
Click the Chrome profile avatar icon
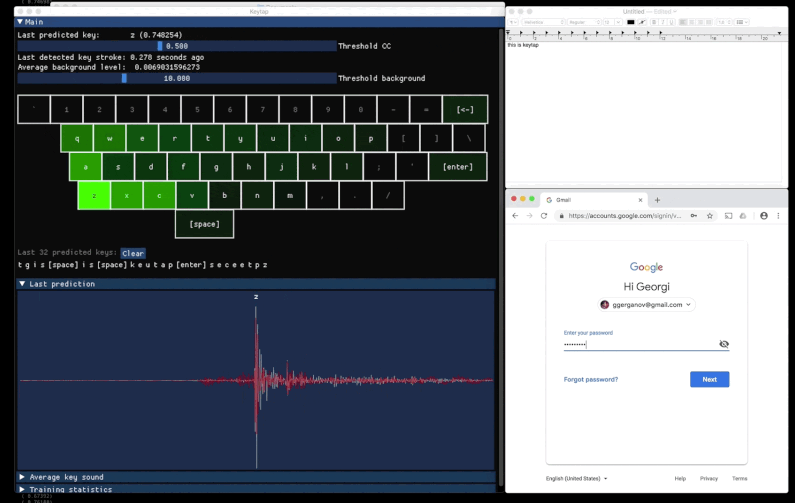point(764,216)
